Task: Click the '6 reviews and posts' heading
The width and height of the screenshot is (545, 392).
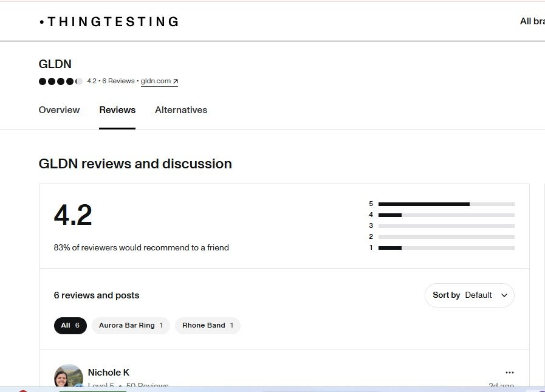Action: click(96, 295)
